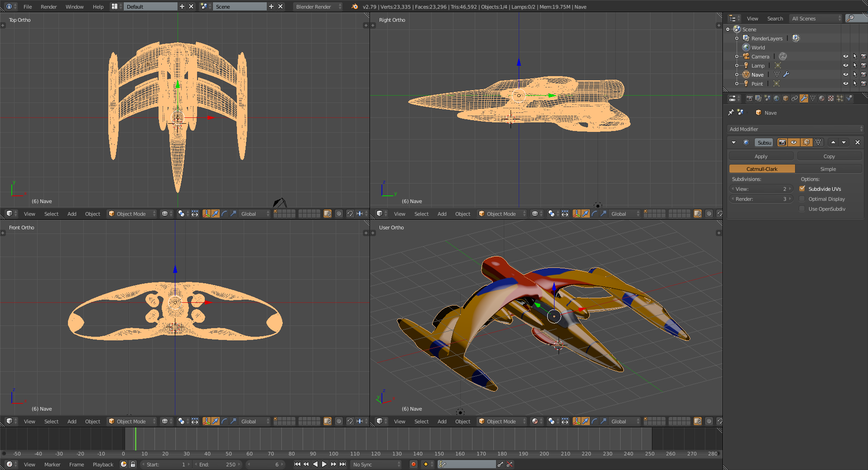Move the Subsurf modifier down in stack
Viewport: 868px width, 470px height.
pos(844,142)
